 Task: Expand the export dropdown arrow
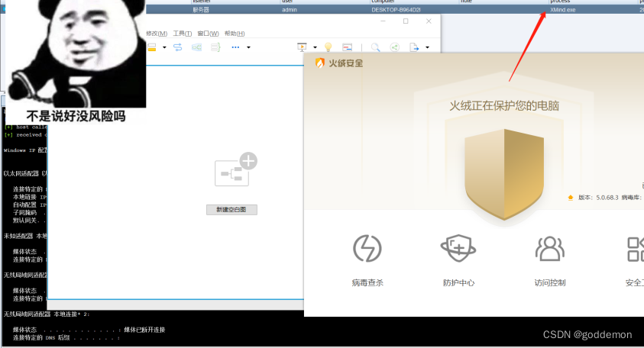click(427, 47)
